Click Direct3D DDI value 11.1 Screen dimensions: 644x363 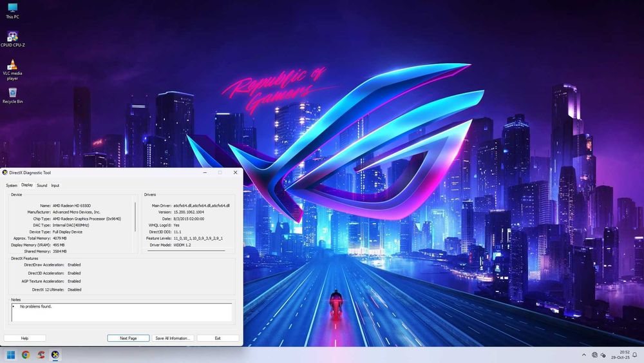pos(177,232)
